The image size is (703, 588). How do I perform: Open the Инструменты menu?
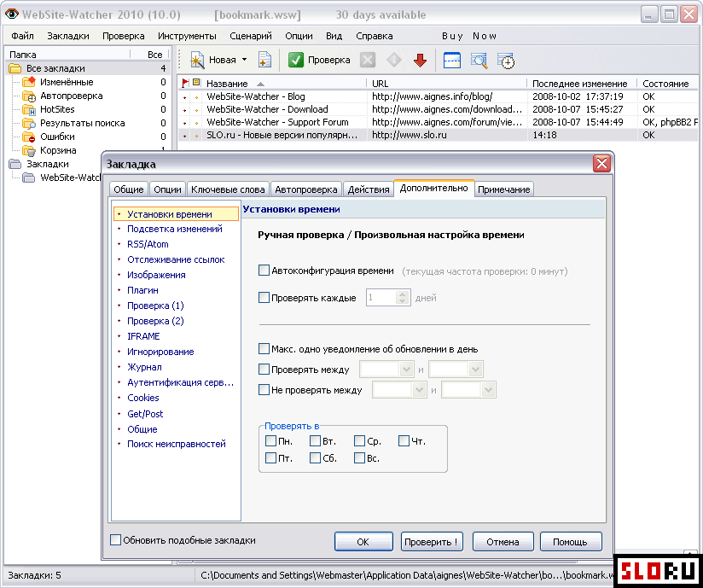coord(188,36)
